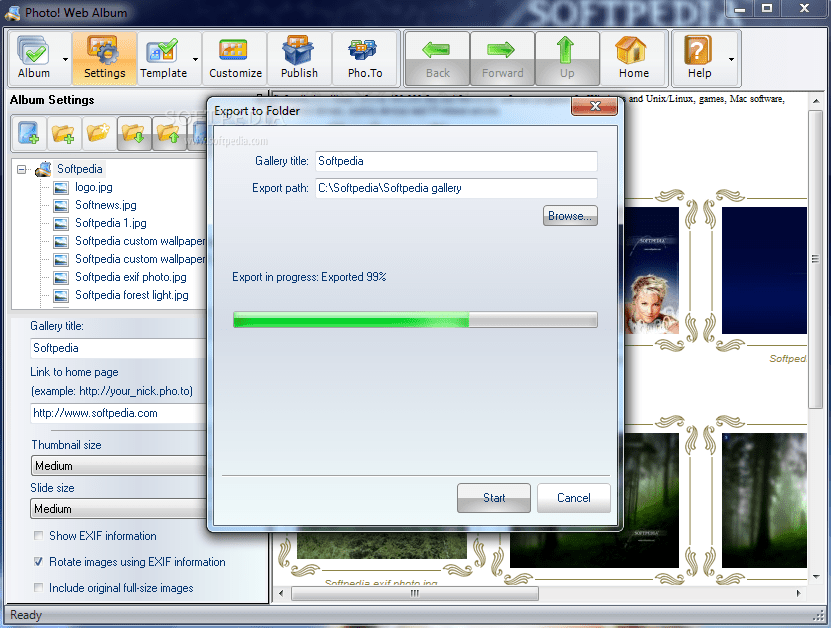This screenshot has height=628, width=831.
Task: Open the Help button dropdown arrow
Action: tap(731, 59)
